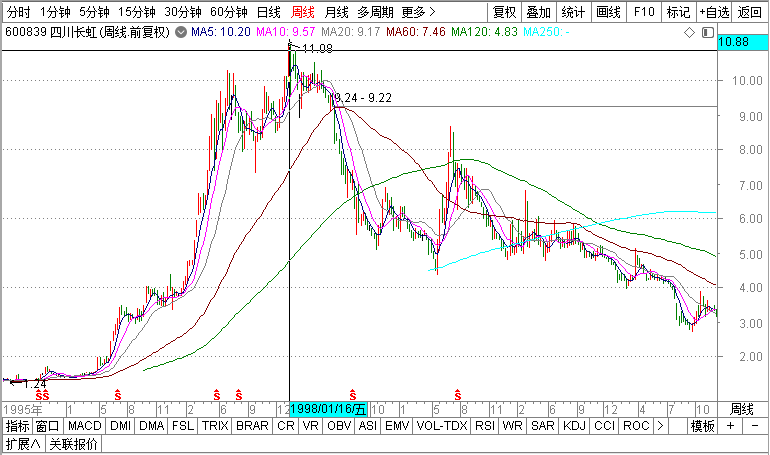Click the magenta MA10 legend label
The width and height of the screenshot is (770, 455).
tap(273, 33)
